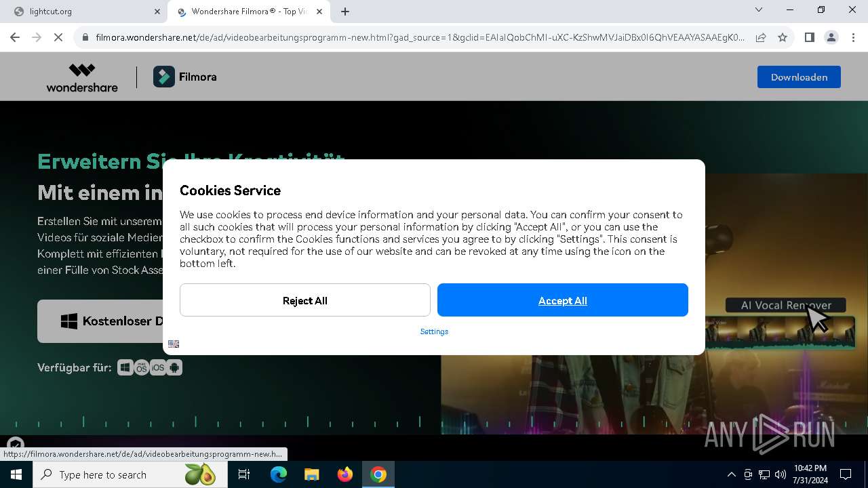
Task: Open a new browser tab
Action: coord(345,12)
